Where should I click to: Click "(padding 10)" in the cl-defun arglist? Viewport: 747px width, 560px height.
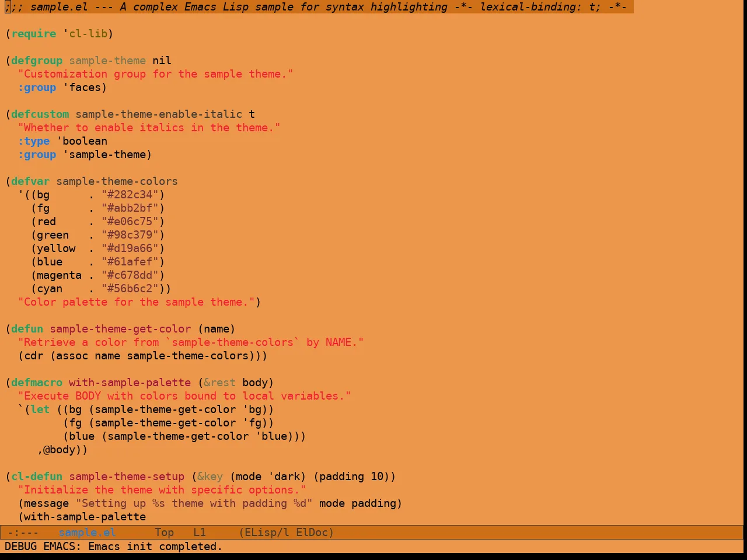click(x=351, y=477)
